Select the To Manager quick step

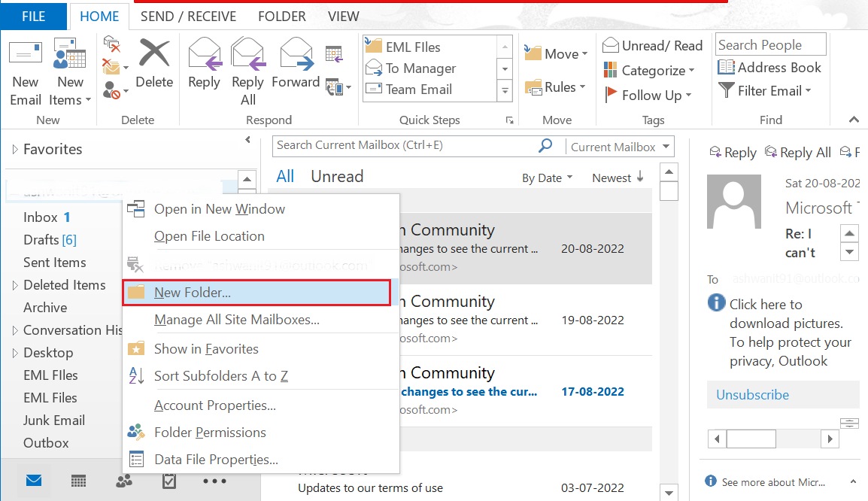click(x=411, y=68)
